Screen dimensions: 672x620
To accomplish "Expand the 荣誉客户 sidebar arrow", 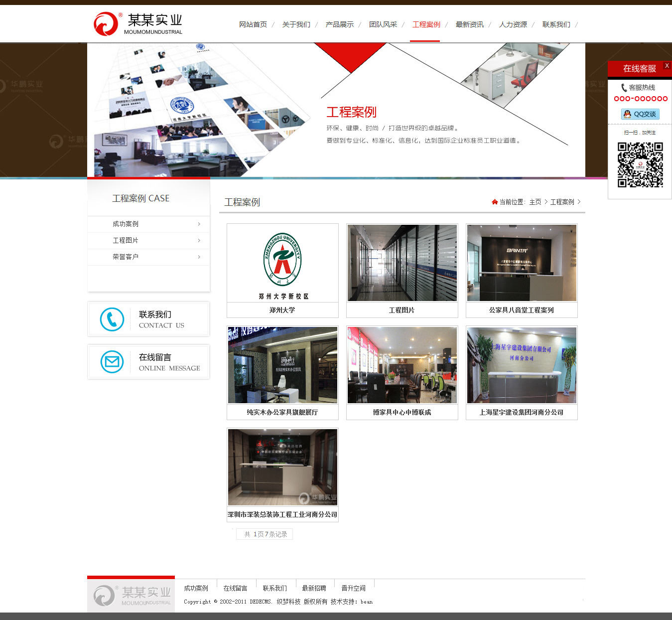I will coord(199,257).
